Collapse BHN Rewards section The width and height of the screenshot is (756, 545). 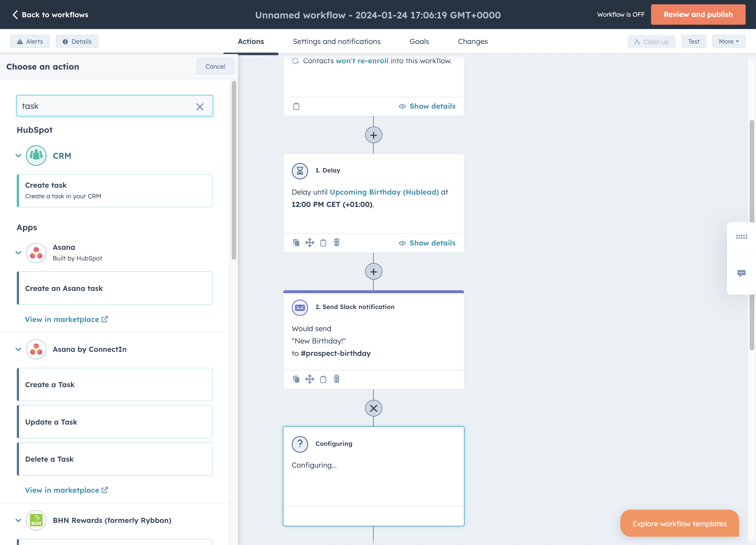(x=18, y=520)
